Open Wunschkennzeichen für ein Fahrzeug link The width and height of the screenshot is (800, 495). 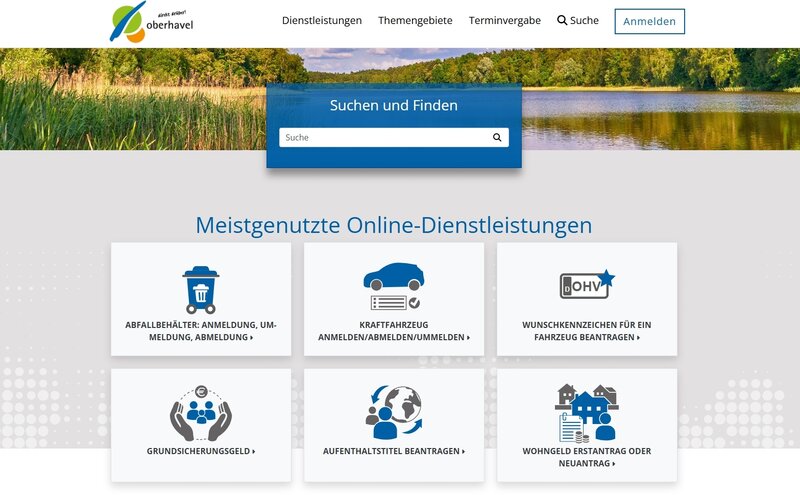[587, 331]
